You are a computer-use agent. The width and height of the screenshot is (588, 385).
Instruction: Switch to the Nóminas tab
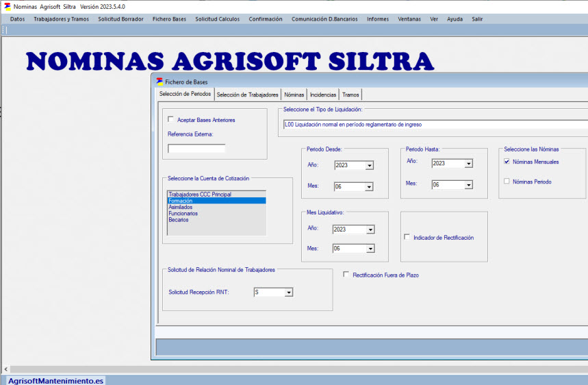click(x=294, y=95)
